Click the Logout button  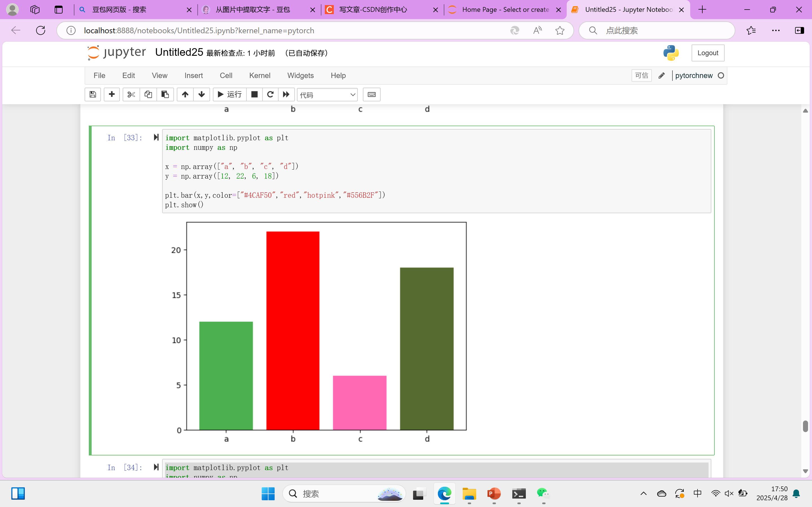point(708,53)
